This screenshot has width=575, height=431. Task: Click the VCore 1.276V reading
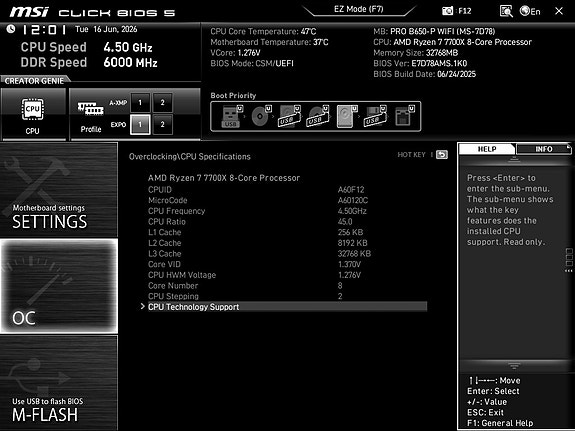coord(235,53)
